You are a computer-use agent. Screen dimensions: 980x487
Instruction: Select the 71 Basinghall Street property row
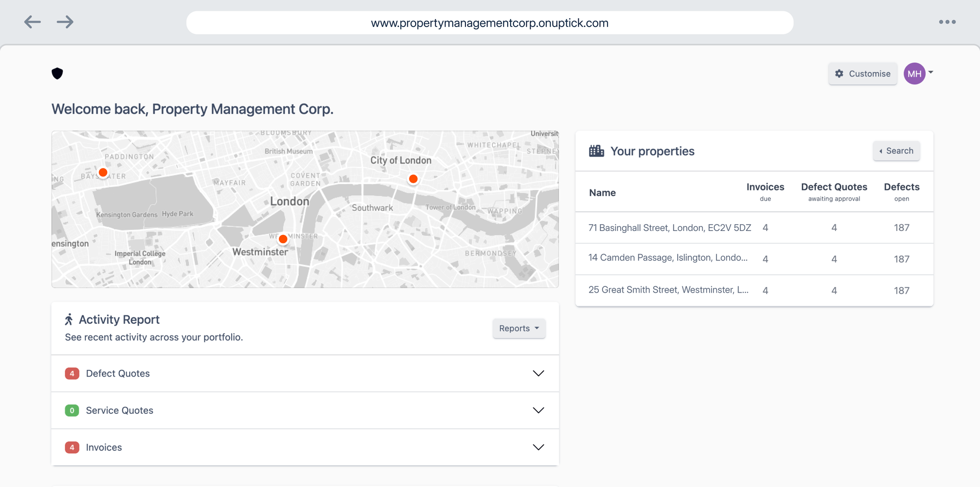click(669, 228)
